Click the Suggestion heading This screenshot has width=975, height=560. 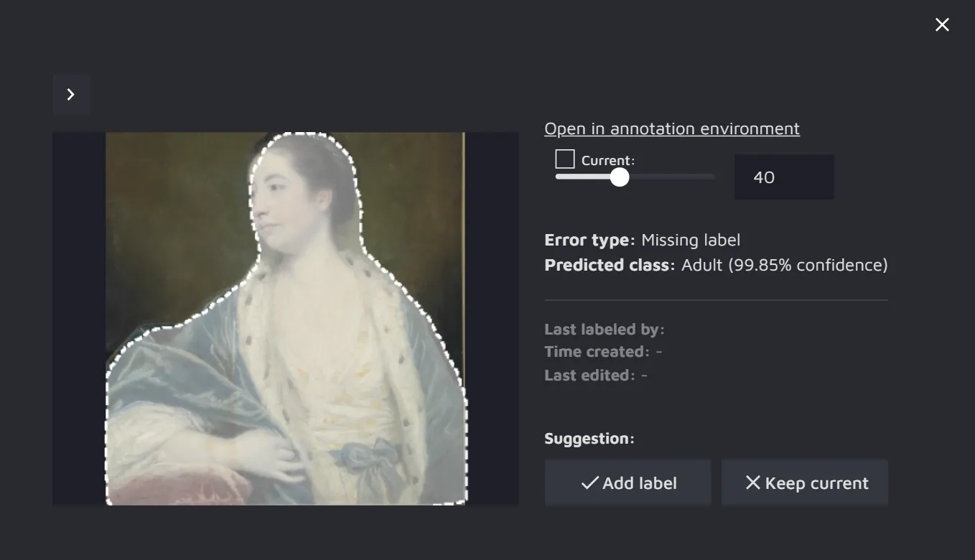(x=589, y=439)
